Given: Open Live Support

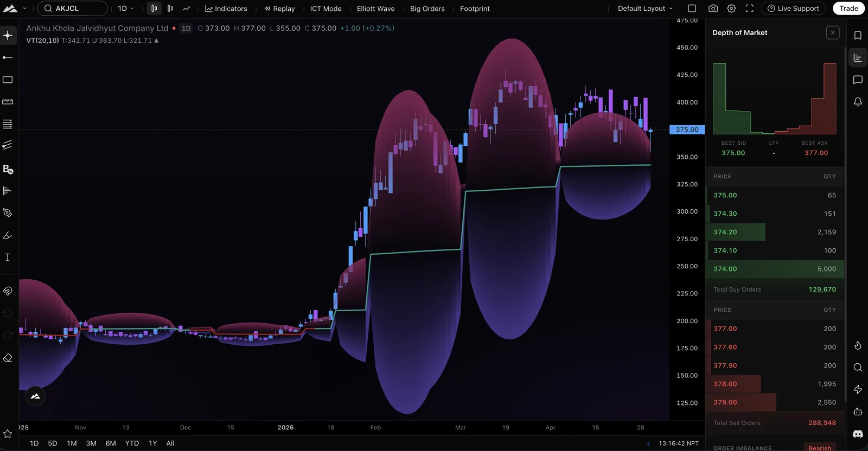Looking at the screenshot, I should pyautogui.click(x=793, y=9).
